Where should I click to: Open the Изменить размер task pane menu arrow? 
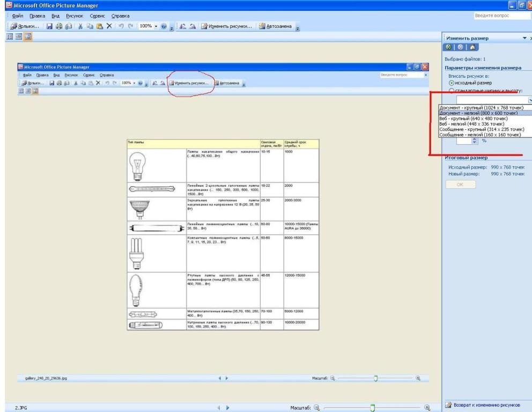(x=524, y=38)
